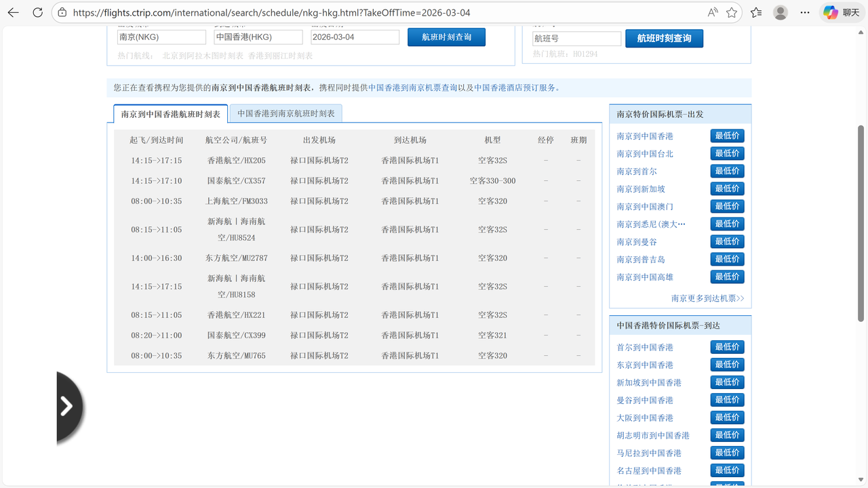This screenshot has height=488, width=868.
Task: Focus the 航班号 flight number input
Action: (577, 39)
